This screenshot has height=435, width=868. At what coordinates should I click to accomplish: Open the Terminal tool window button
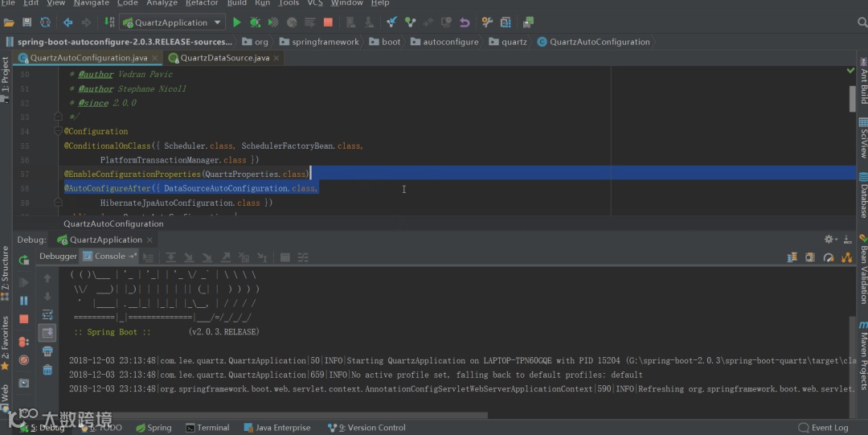[207, 428]
